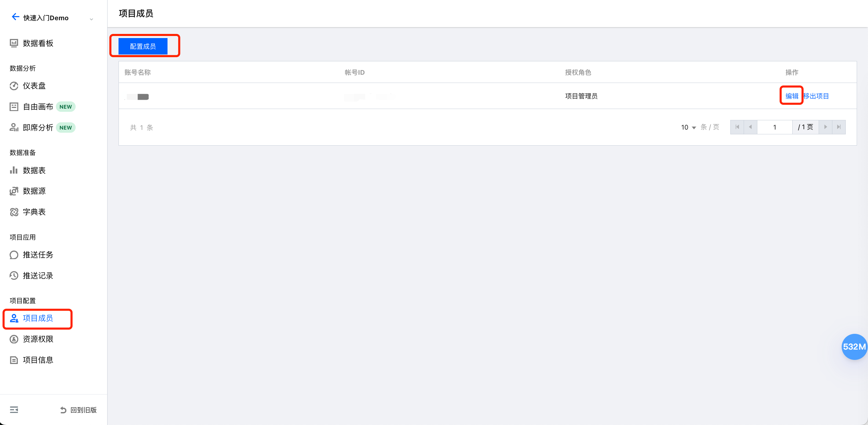
Task: Click the 数据表 bar chart icon
Action: (x=14, y=170)
